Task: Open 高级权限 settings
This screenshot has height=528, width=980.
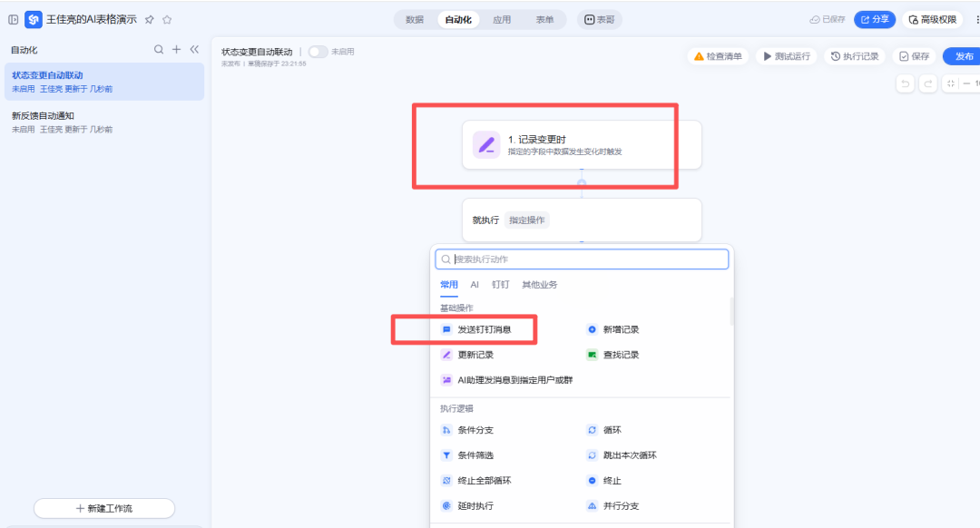Action: pyautogui.click(x=933, y=19)
